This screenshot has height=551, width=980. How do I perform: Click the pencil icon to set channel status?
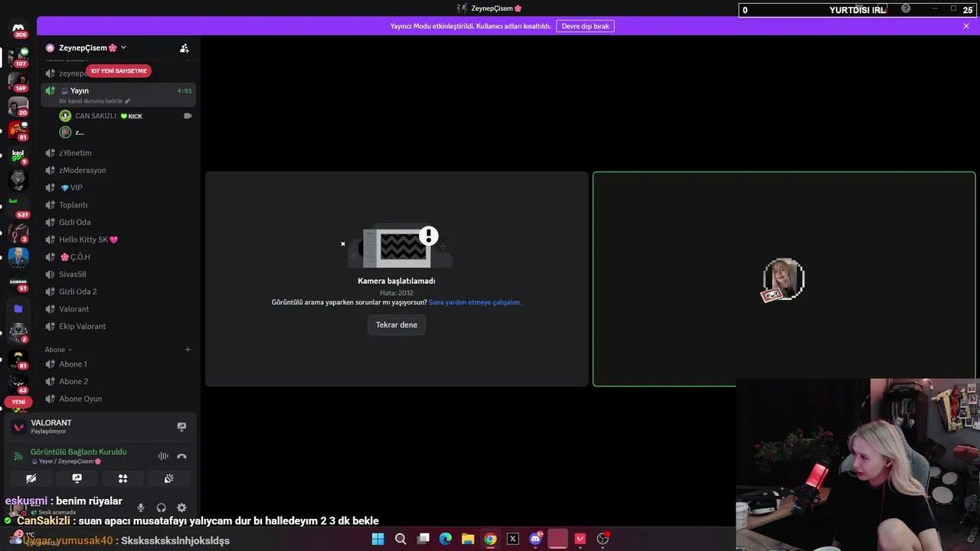point(128,101)
